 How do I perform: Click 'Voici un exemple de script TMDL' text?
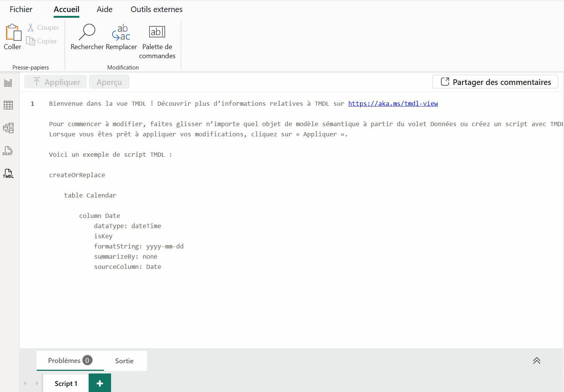pyautogui.click(x=107, y=154)
